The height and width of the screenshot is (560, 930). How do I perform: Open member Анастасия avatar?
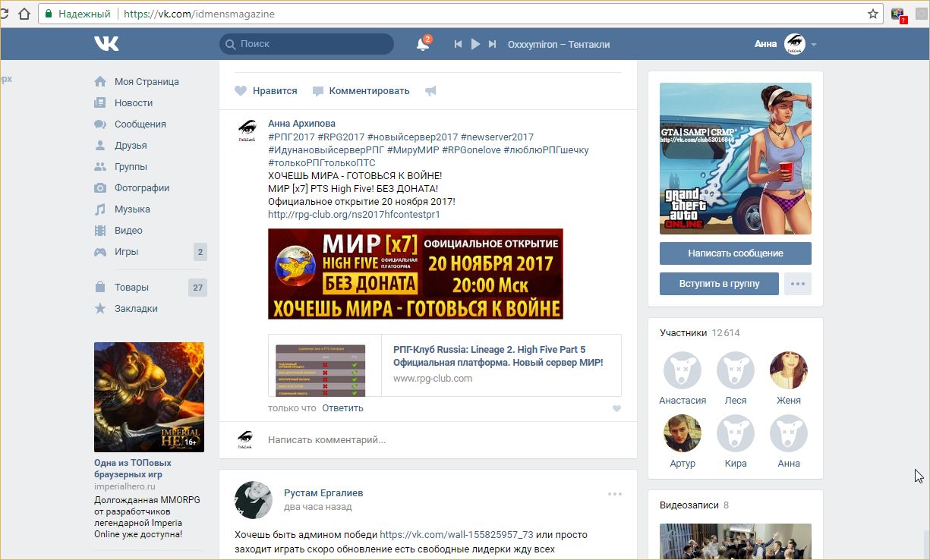pyautogui.click(x=683, y=370)
